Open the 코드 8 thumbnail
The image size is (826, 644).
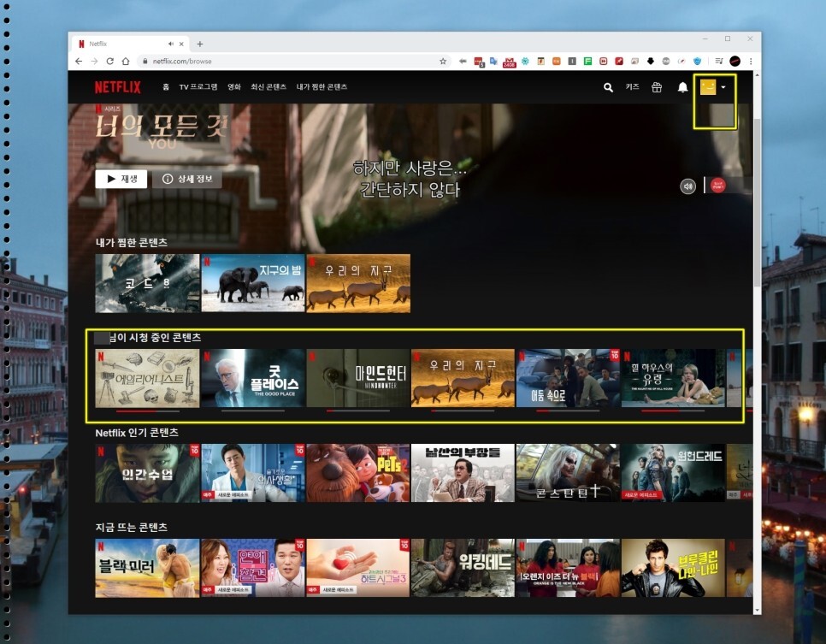(x=147, y=283)
